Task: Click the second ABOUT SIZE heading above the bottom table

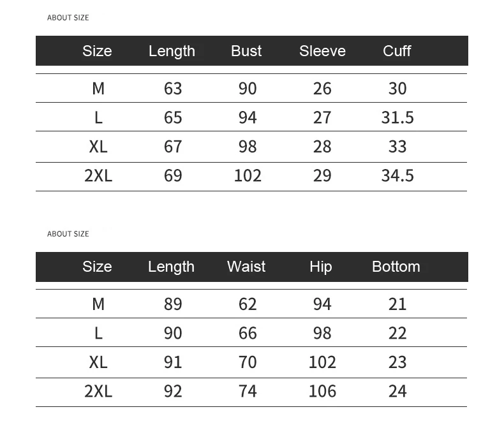Action: pyautogui.click(x=68, y=234)
